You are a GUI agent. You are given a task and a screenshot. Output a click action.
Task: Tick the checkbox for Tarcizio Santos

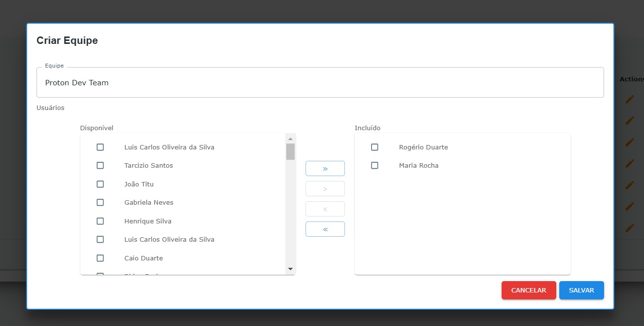point(100,166)
